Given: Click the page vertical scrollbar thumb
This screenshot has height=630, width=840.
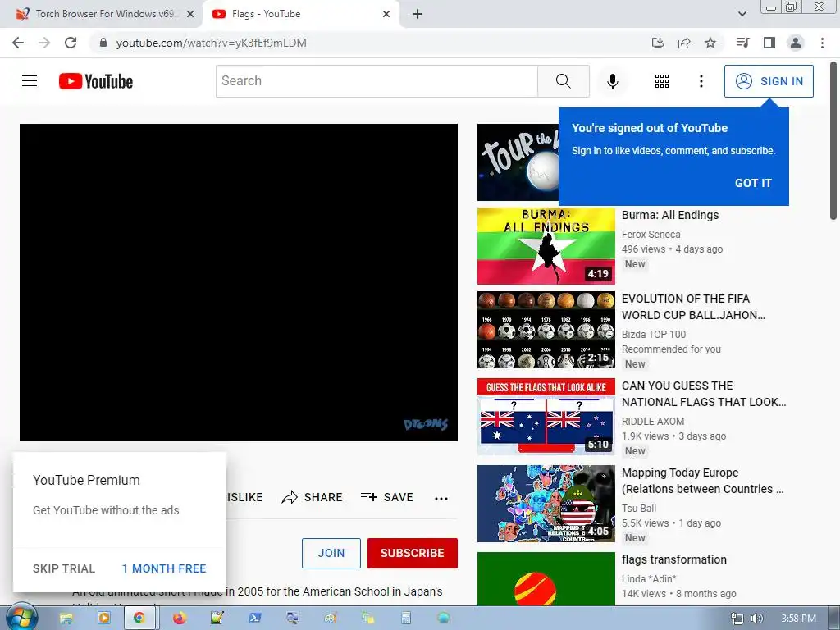Looking at the screenshot, I should pyautogui.click(x=833, y=140).
